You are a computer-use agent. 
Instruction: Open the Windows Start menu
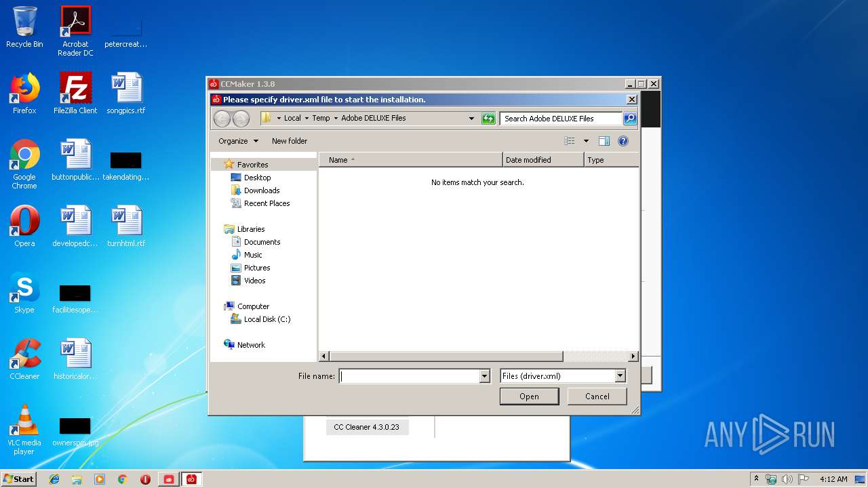pos(18,479)
